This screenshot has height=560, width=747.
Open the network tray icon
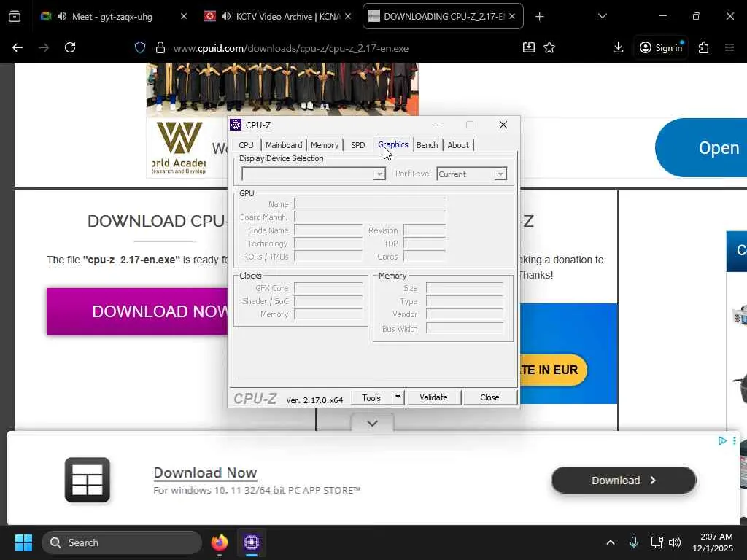(657, 542)
